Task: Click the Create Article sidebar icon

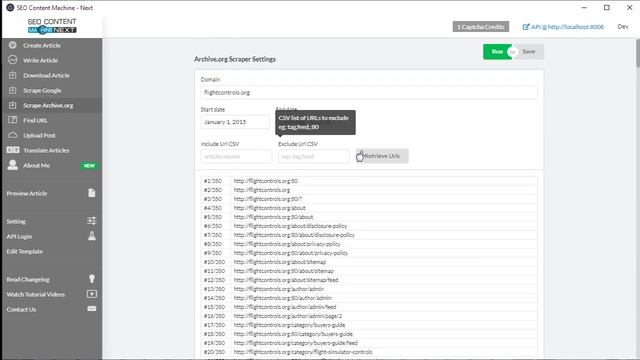Action: (13, 45)
